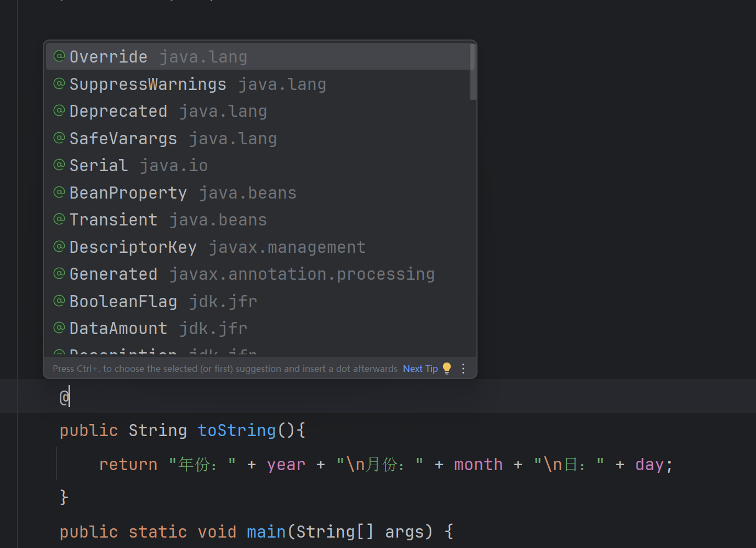The height and width of the screenshot is (548, 756).
Task: Click the annotation icon beside BeanProperty
Action: click(x=59, y=192)
